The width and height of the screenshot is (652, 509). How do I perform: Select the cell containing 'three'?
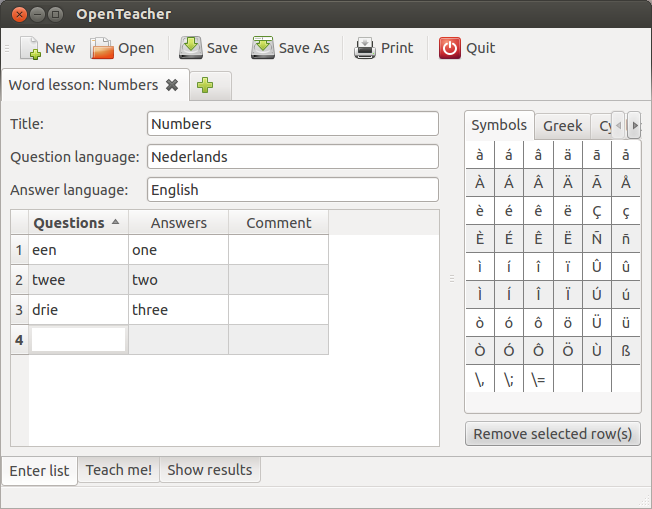178,310
